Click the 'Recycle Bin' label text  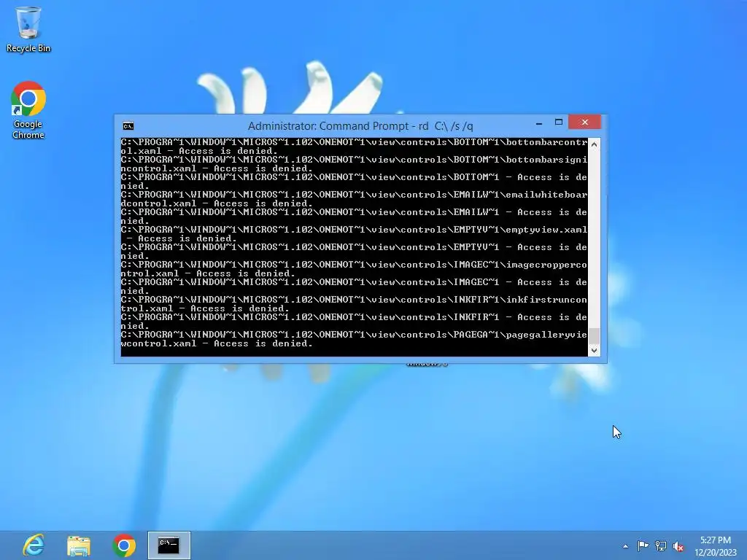pyautogui.click(x=28, y=48)
